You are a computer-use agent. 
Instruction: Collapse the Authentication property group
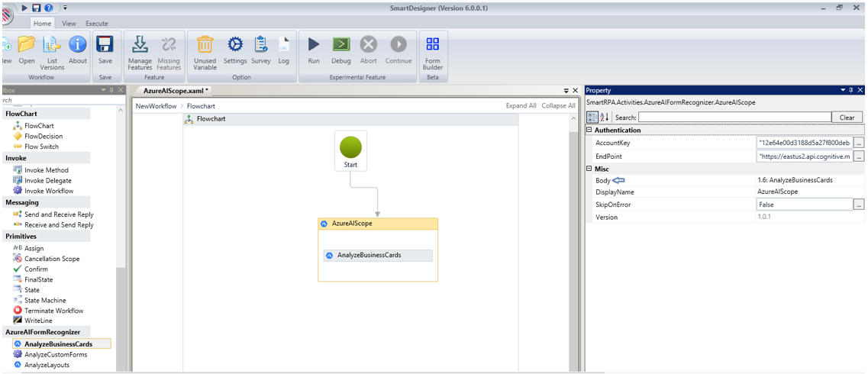click(589, 130)
